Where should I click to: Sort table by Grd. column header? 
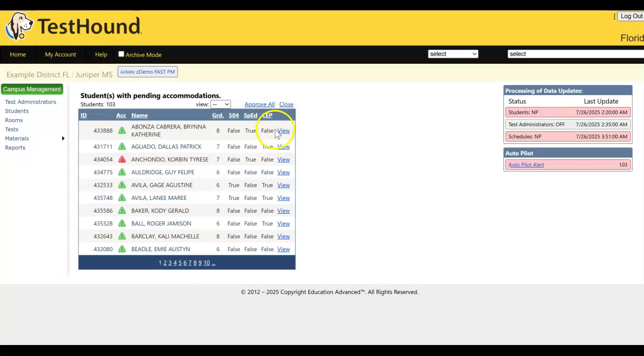pos(218,115)
